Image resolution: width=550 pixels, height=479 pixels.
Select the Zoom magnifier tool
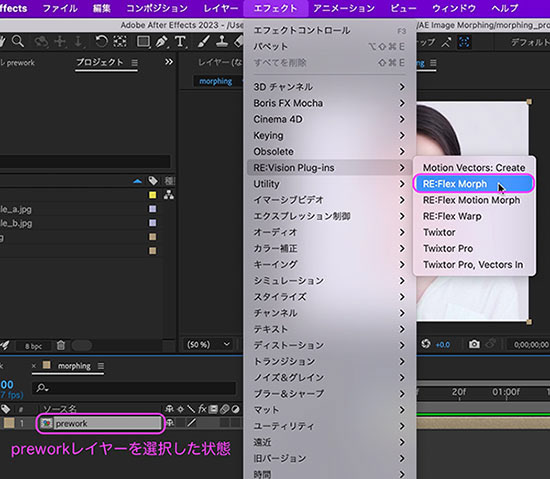point(18,42)
